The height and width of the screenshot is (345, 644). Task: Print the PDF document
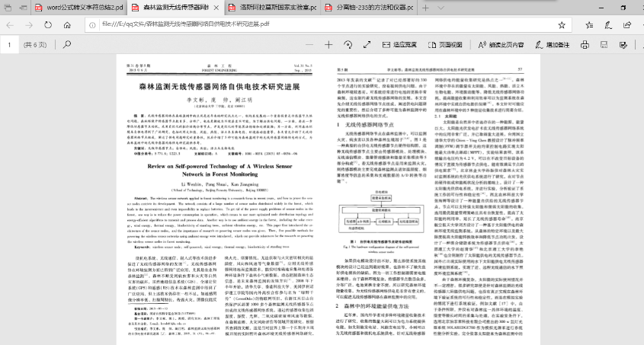pyautogui.click(x=585, y=45)
